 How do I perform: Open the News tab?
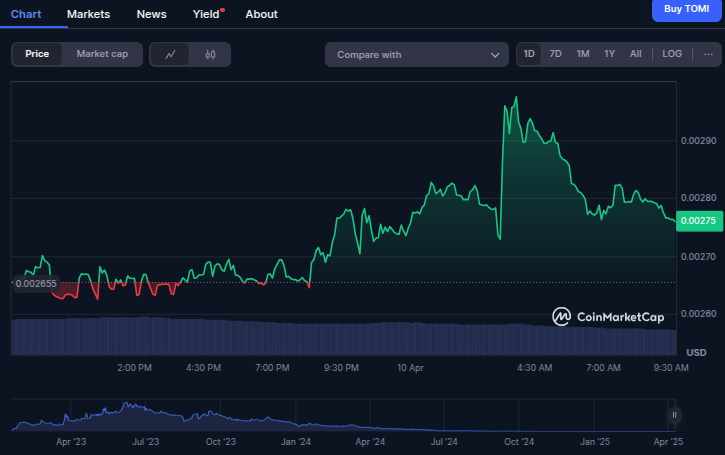pos(152,14)
